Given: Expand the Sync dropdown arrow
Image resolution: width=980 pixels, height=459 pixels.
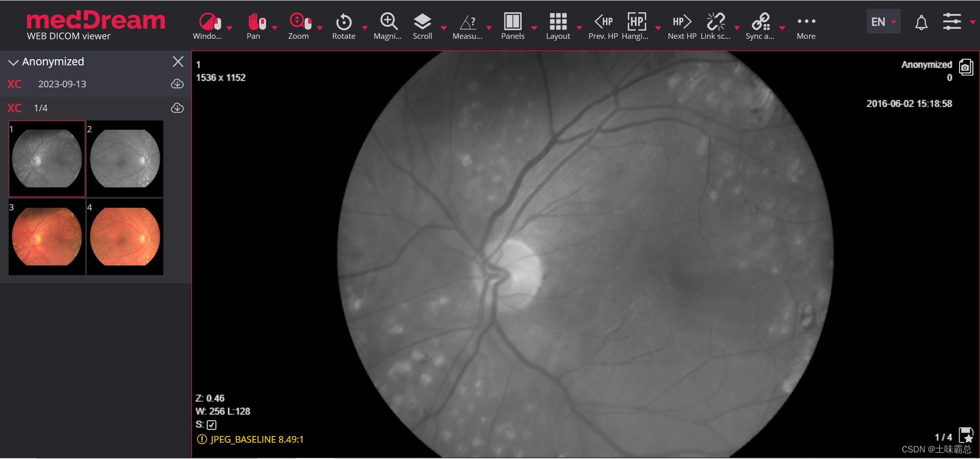Looking at the screenshot, I should tap(782, 28).
